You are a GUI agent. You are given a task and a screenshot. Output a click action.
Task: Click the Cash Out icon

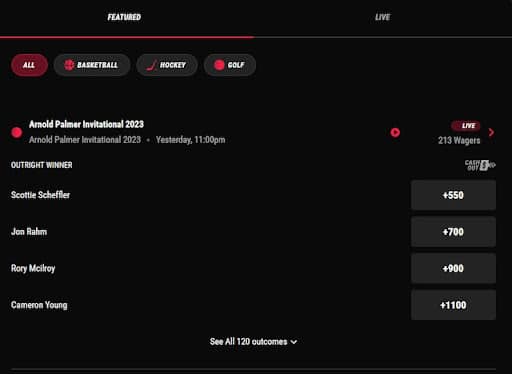480,165
